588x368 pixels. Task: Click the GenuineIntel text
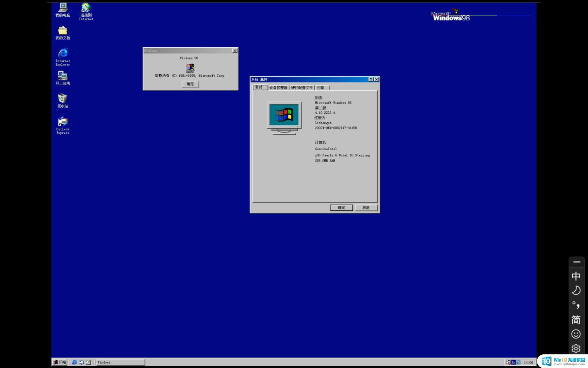[326, 149]
